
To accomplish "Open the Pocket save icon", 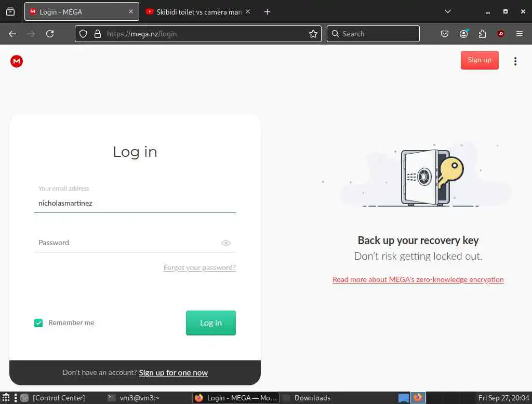I will (x=445, y=34).
